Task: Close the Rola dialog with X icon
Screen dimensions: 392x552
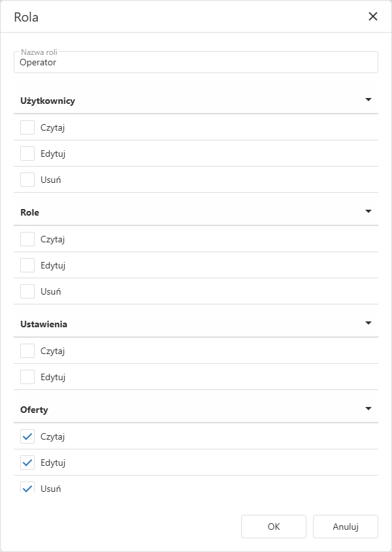Action: [x=373, y=16]
